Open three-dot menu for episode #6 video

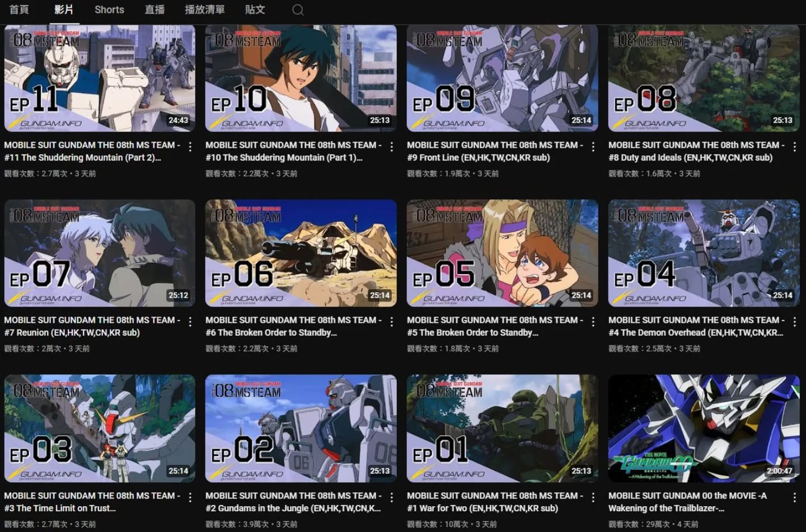(x=392, y=322)
